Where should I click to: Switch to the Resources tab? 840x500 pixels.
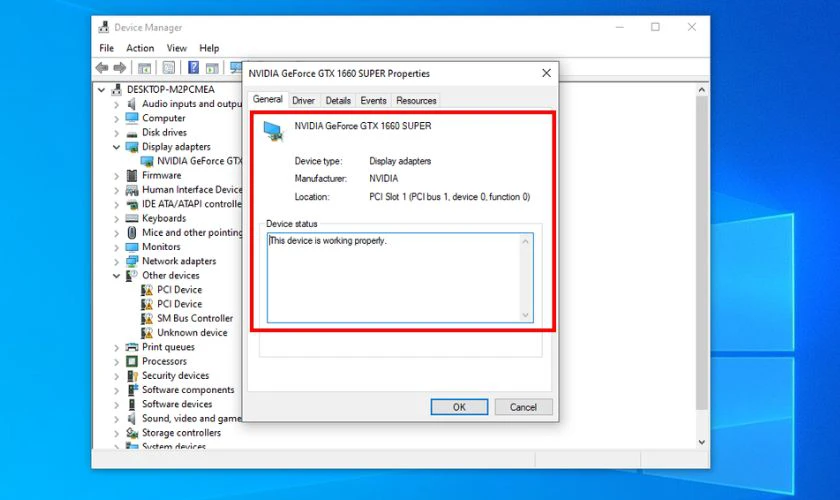pos(416,101)
